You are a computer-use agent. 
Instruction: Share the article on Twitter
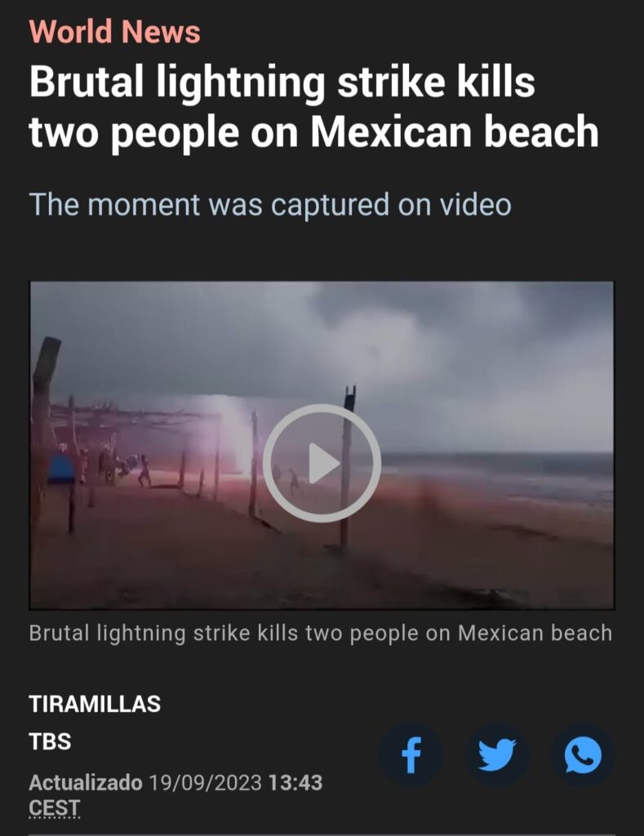point(497,755)
